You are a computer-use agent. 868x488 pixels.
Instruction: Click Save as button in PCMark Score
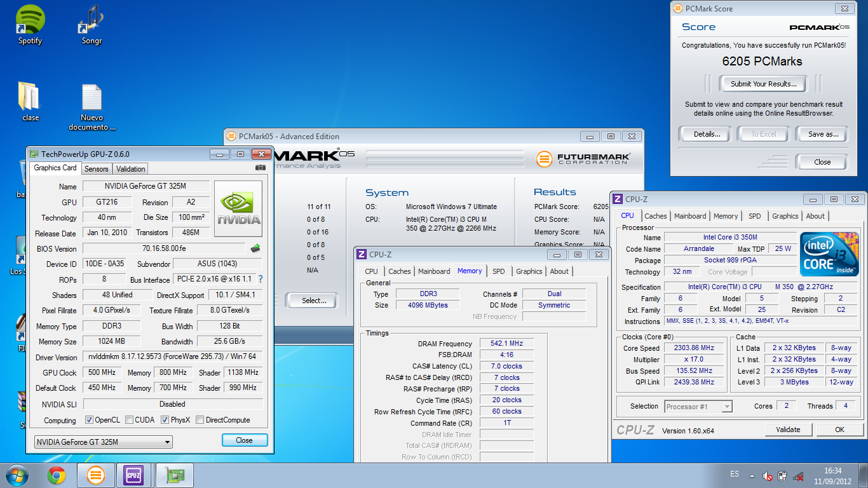click(824, 134)
